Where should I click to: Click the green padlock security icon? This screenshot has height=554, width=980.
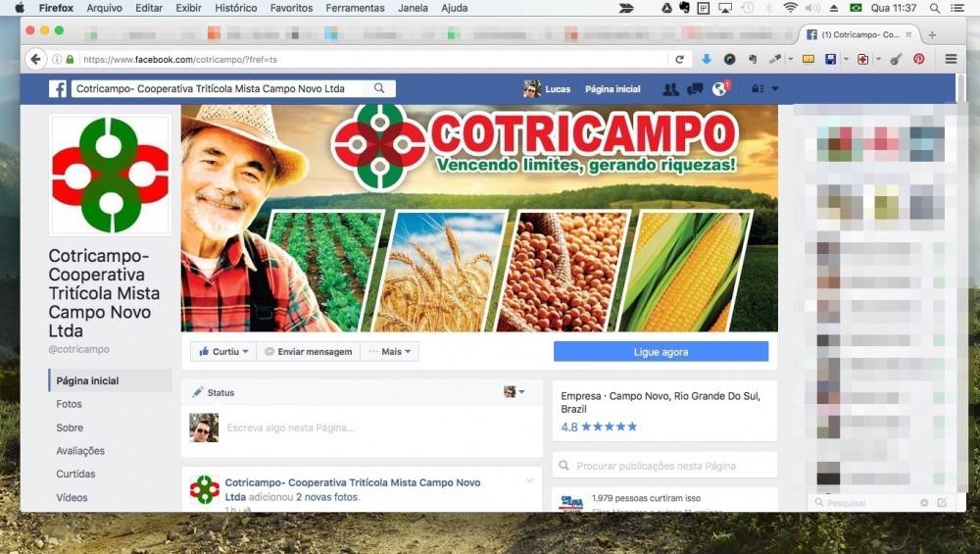click(x=70, y=60)
